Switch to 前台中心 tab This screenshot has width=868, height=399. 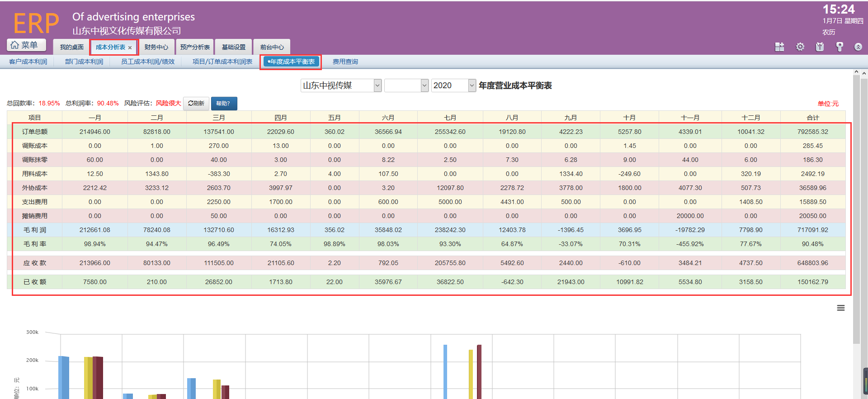[272, 47]
